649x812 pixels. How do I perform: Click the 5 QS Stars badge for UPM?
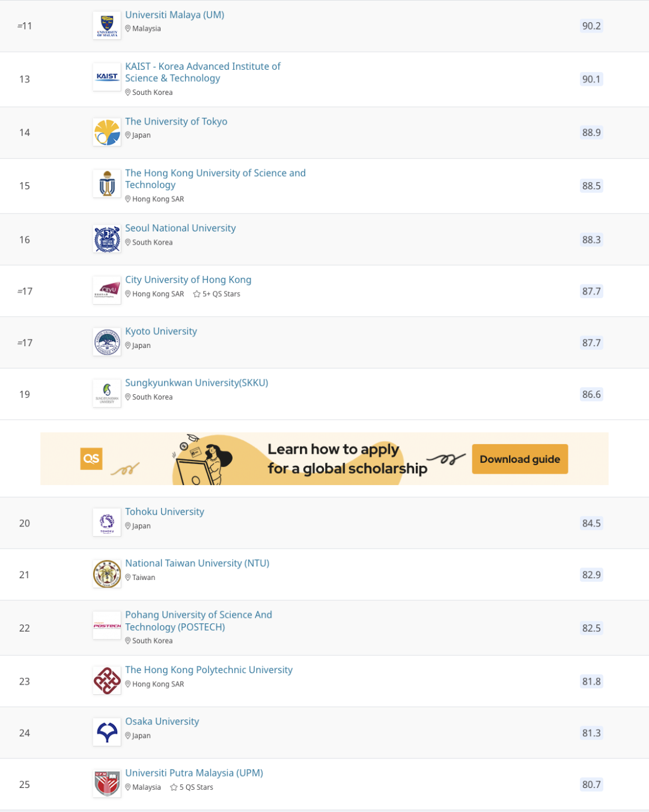(192, 787)
